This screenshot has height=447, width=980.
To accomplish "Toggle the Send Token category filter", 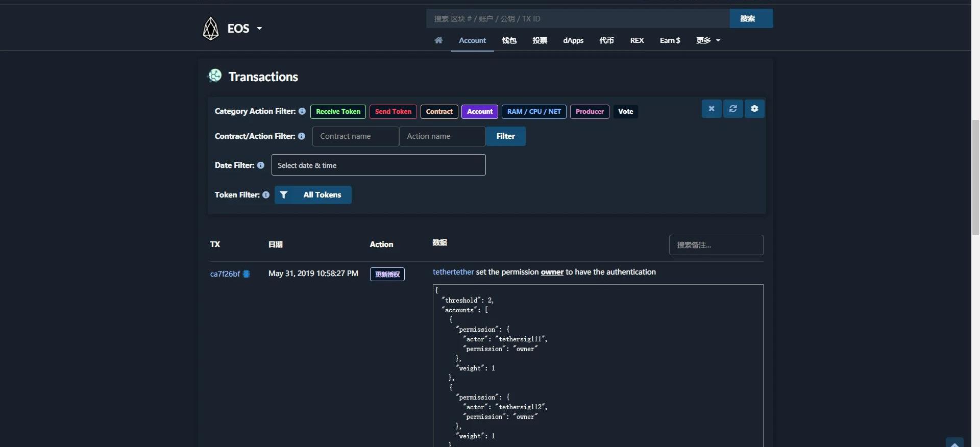I will [393, 112].
